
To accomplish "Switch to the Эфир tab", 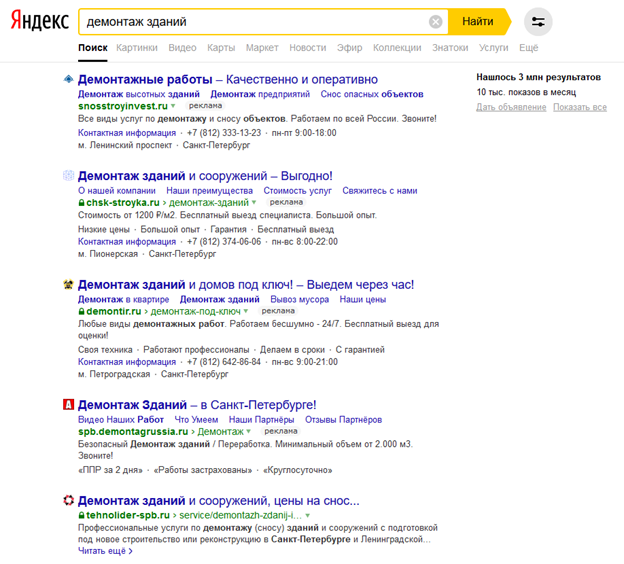I will tap(349, 48).
